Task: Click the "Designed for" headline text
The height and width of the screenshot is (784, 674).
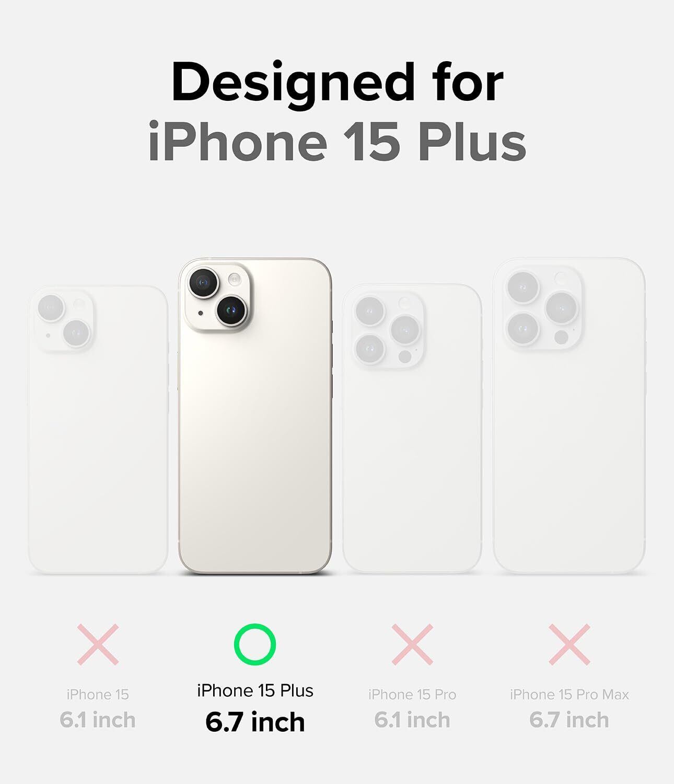Action: coord(337,83)
